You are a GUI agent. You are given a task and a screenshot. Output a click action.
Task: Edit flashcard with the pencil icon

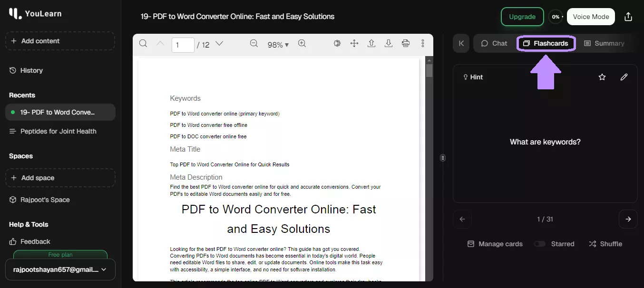(624, 77)
